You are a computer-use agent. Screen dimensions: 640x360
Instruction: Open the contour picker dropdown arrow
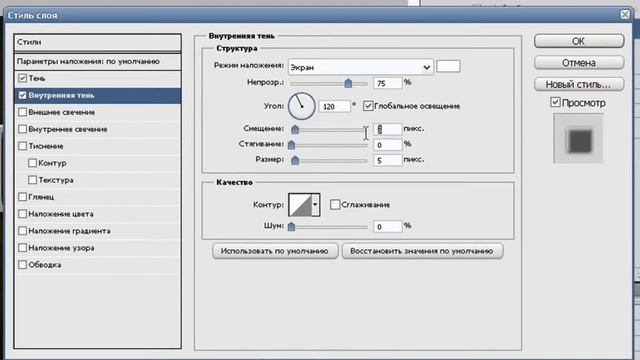pyautogui.click(x=315, y=204)
